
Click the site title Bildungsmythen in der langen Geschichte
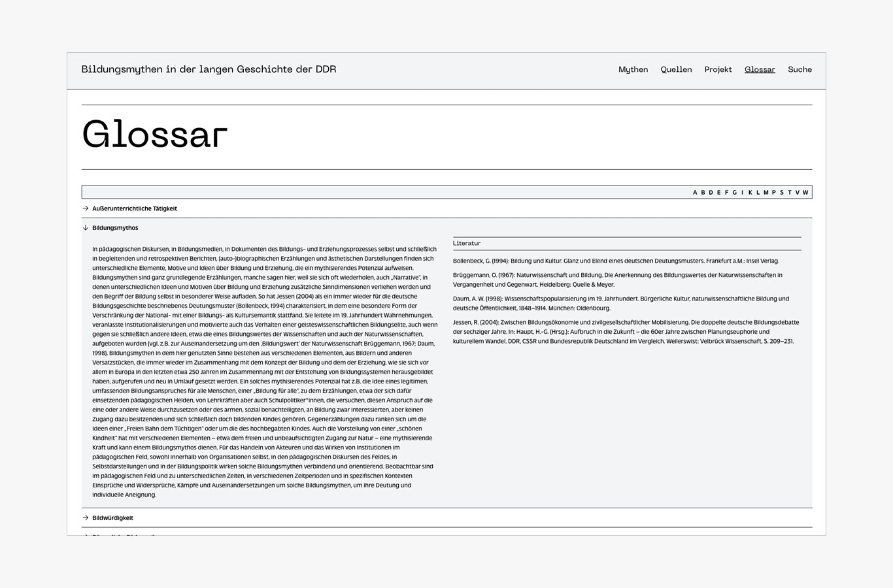(209, 69)
